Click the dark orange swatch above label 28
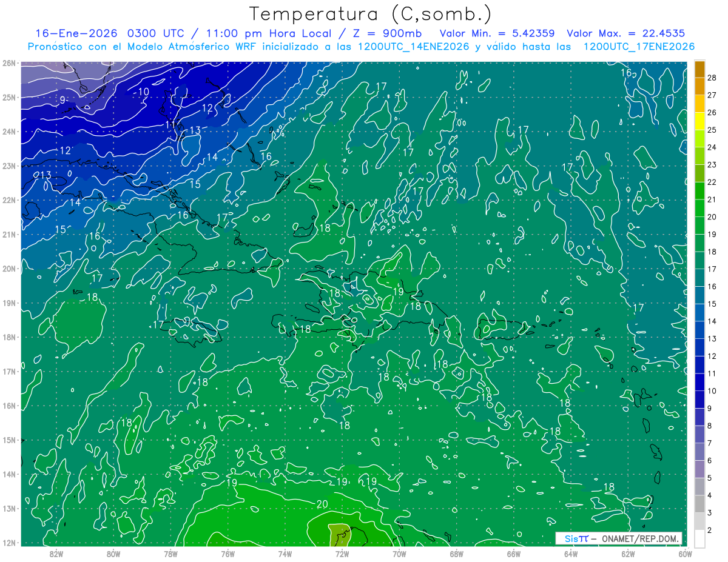The width and height of the screenshot is (728, 562). coord(699,69)
